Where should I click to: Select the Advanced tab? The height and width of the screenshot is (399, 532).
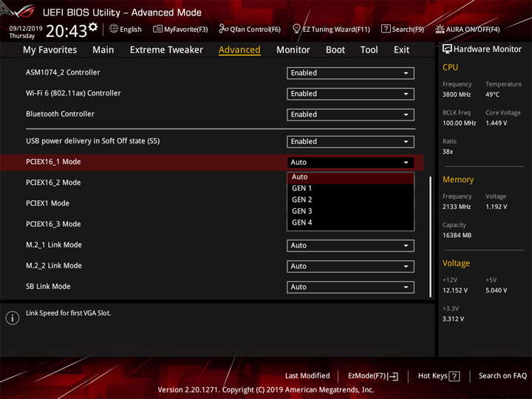pos(239,50)
